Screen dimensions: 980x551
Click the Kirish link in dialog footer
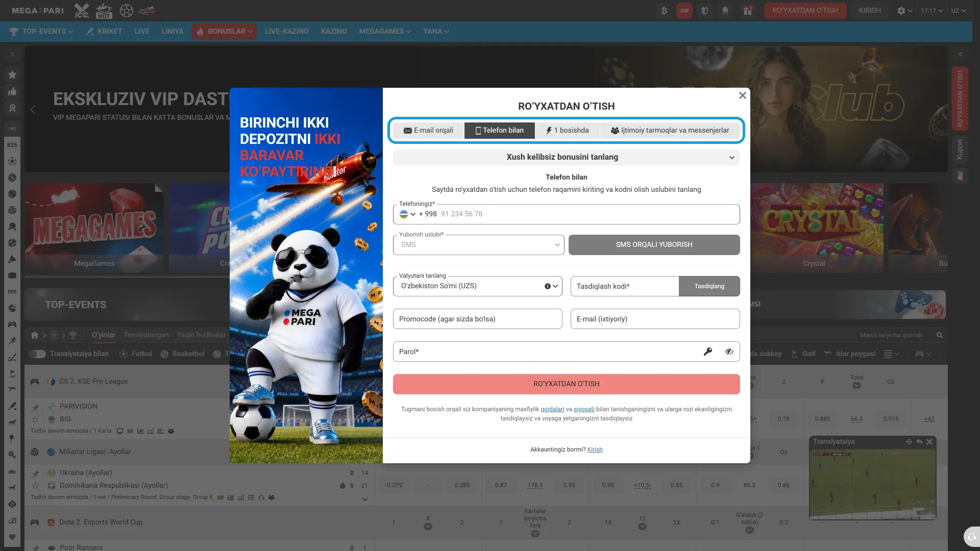(x=595, y=449)
